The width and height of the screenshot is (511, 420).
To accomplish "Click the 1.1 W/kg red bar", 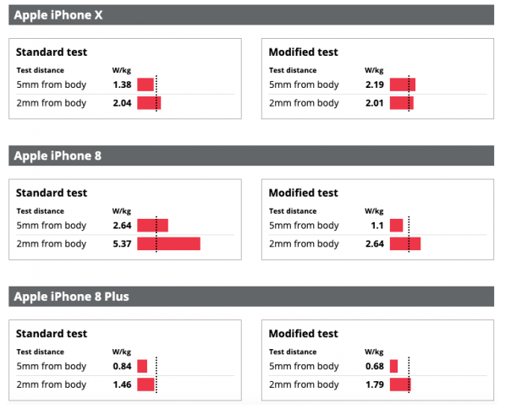I will (396, 226).
